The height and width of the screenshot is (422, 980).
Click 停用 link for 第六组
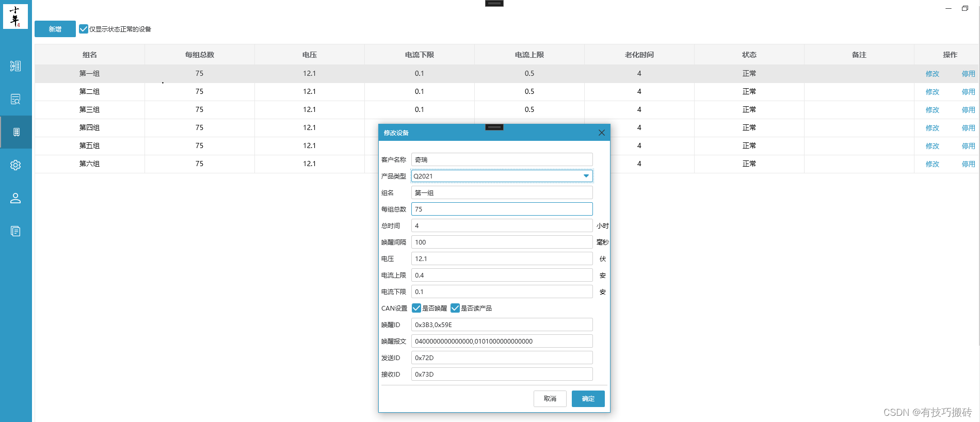pyautogui.click(x=969, y=164)
